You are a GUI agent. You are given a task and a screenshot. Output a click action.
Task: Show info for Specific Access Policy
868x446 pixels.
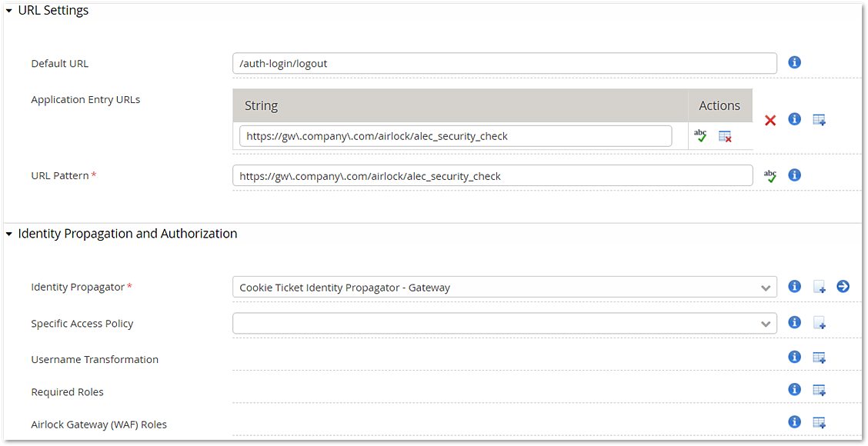coord(794,322)
